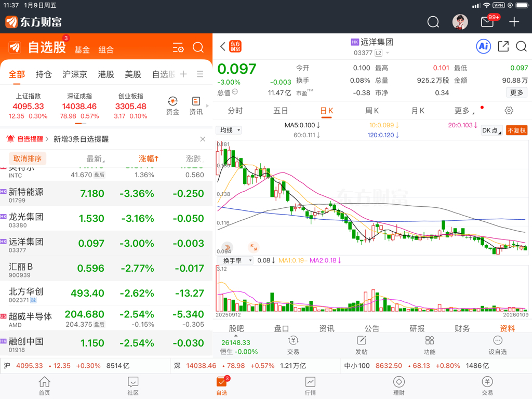Expand chart sidebar double arrow

pos(228,247)
